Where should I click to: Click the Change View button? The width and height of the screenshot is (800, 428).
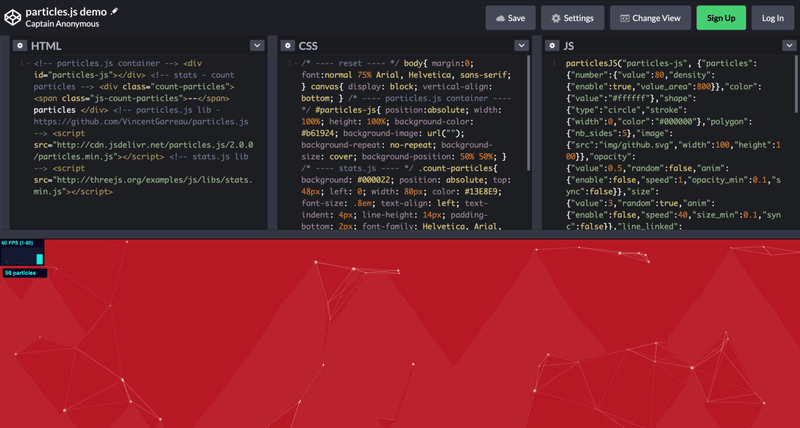pos(651,18)
